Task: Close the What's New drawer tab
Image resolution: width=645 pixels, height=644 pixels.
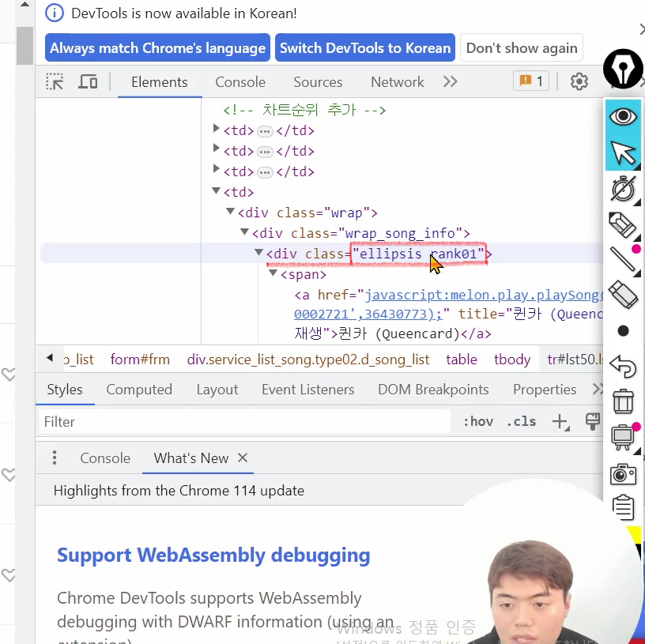Action: pos(243,458)
